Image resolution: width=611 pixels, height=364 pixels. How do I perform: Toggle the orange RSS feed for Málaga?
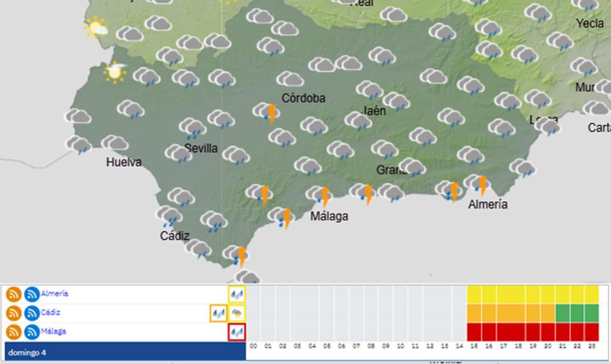click(15, 331)
